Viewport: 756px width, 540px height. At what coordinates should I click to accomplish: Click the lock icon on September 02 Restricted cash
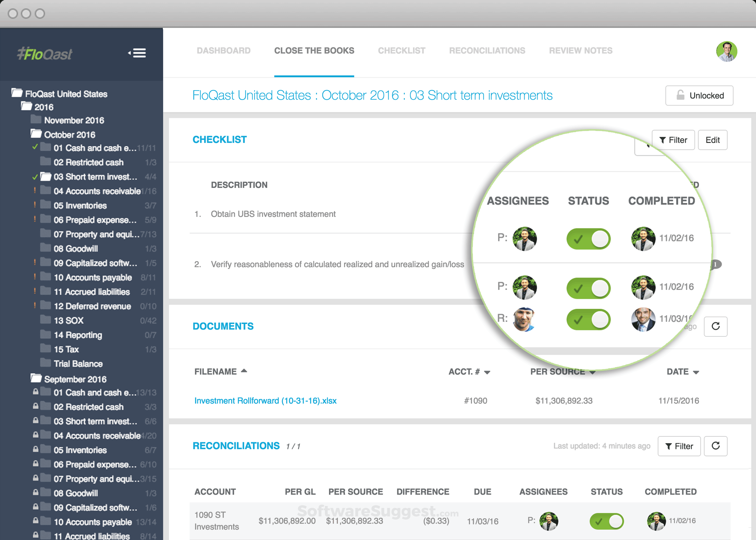(x=35, y=406)
